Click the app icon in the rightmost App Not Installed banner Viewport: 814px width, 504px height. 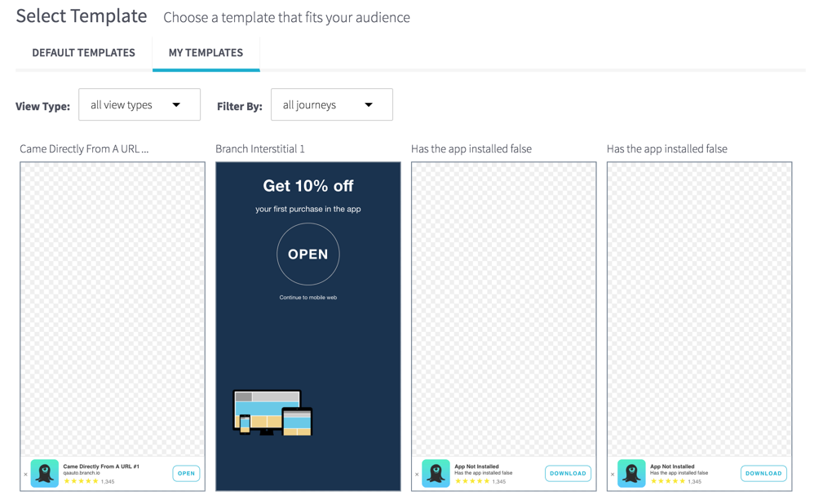click(x=631, y=473)
